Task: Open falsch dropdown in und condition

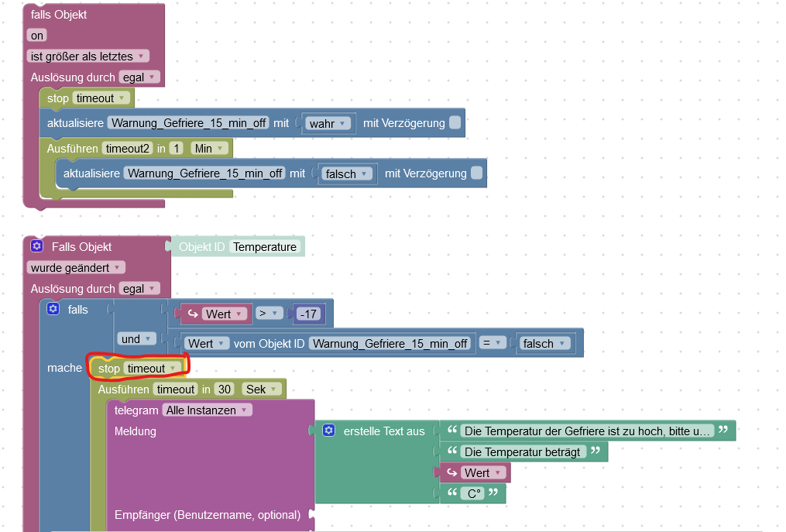Action: [544, 344]
